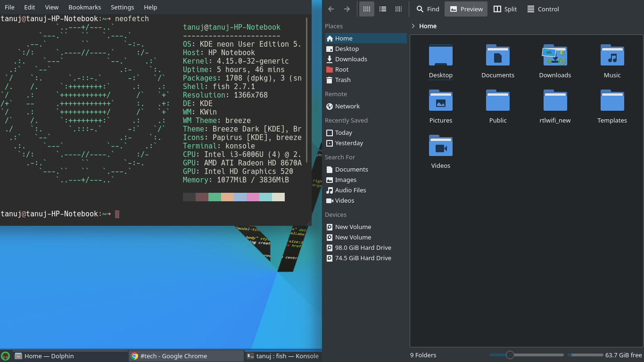The height and width of the screenshot is (362, 644).
Task: Open Help menu in Konsole
Action: coord(150,7)
